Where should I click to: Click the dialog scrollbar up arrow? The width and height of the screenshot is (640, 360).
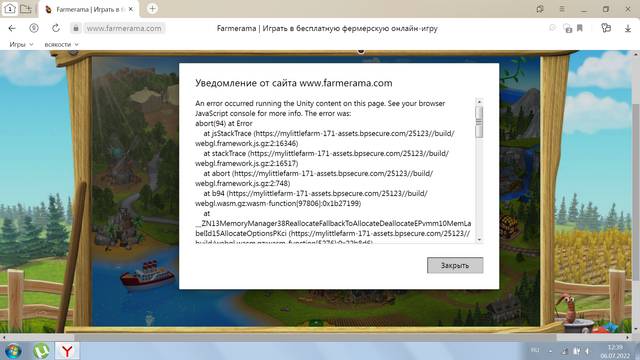point(479,102)
